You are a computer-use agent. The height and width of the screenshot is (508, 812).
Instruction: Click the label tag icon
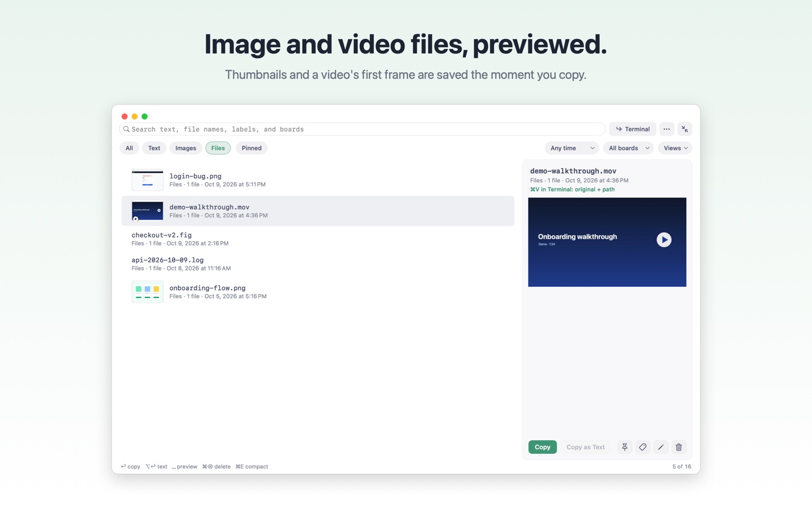pos(643,447)
